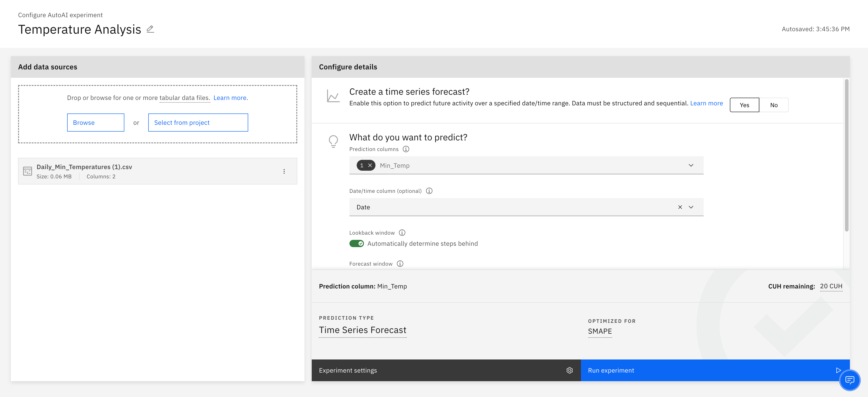This screenshot has width=868, height=397.
Task: Click the Forecast window info icon
Action: [400, 264]
